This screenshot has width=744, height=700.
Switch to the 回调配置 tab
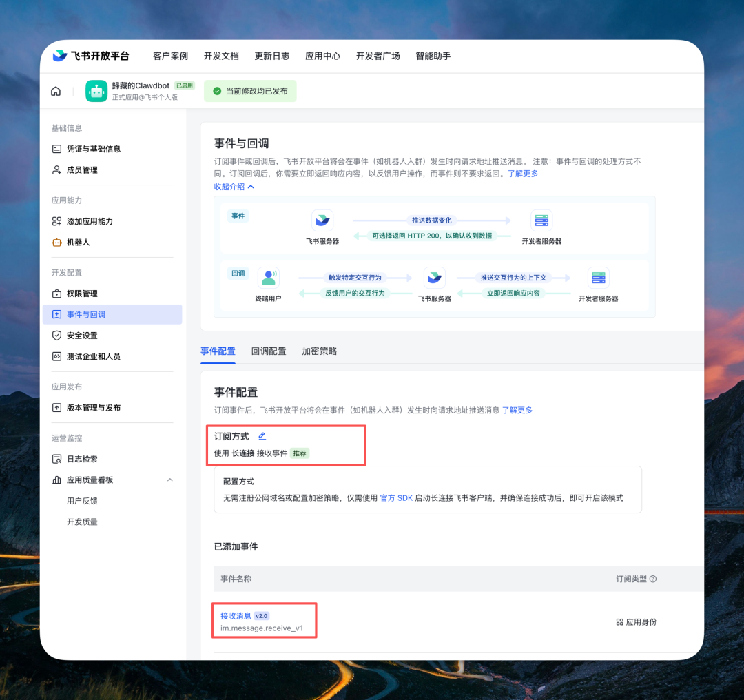coord(268,351)
